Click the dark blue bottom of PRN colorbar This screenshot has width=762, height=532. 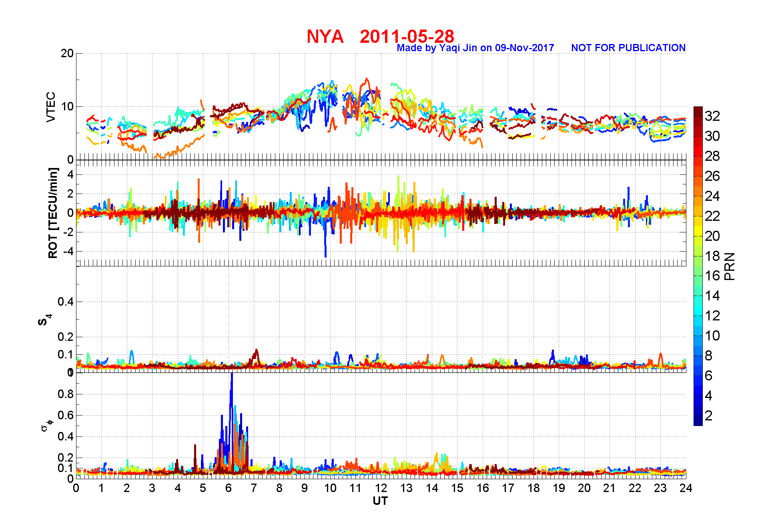(698, 421)
